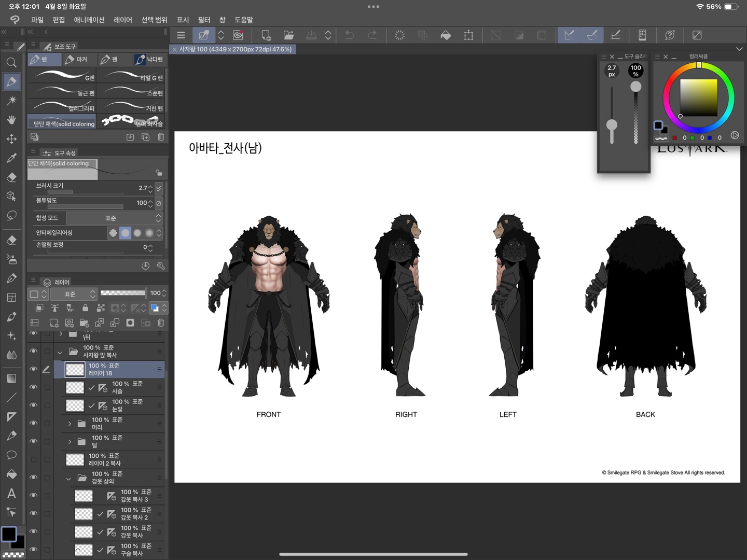Hide the 레이어 18 layer
This screenshot has height=560, width=747.
(33, 369)
